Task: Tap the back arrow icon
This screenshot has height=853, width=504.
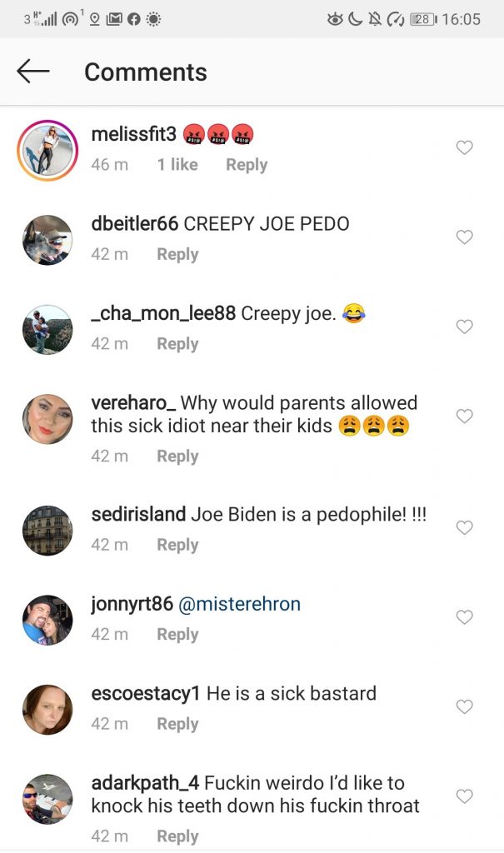Action: click(33, 72)
